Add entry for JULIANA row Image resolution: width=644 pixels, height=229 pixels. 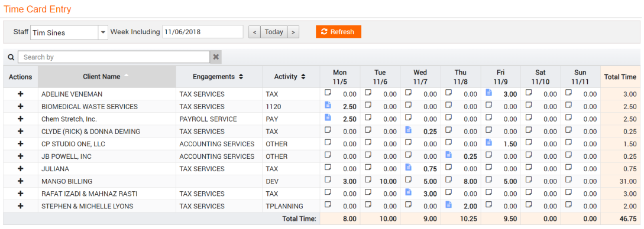21,169
